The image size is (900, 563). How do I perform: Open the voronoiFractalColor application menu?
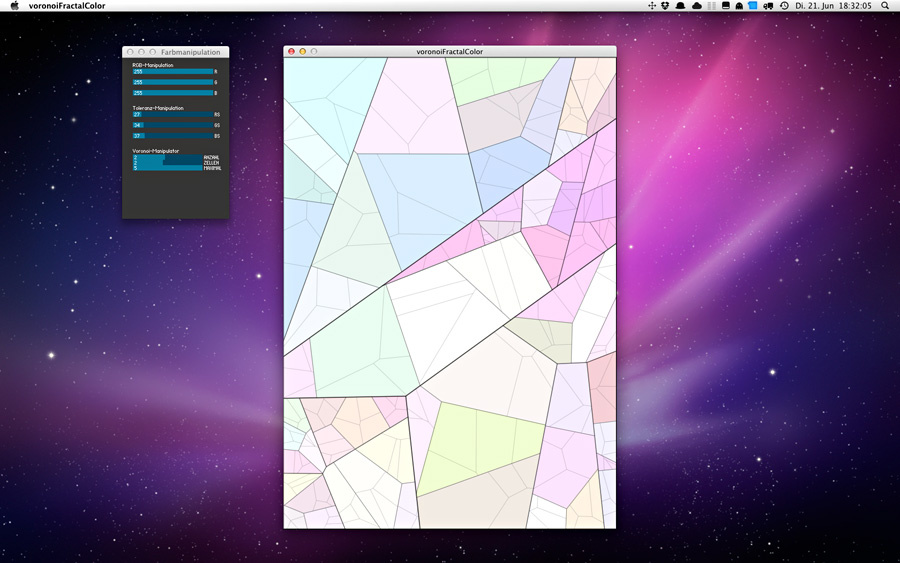67,6
